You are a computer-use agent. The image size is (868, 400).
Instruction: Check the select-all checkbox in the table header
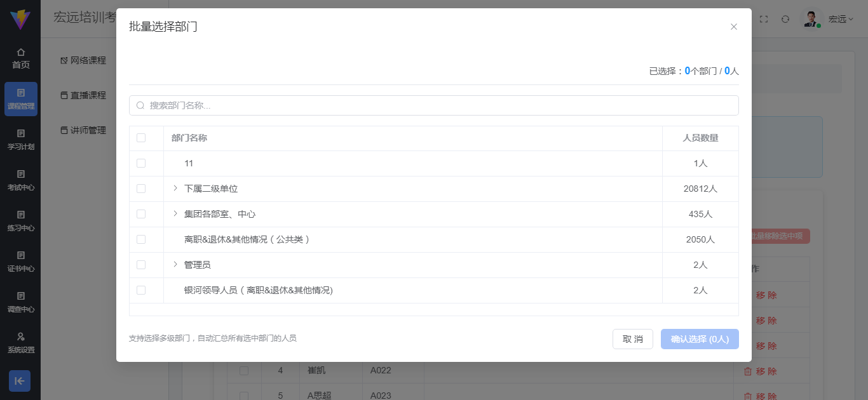(141, 138)
